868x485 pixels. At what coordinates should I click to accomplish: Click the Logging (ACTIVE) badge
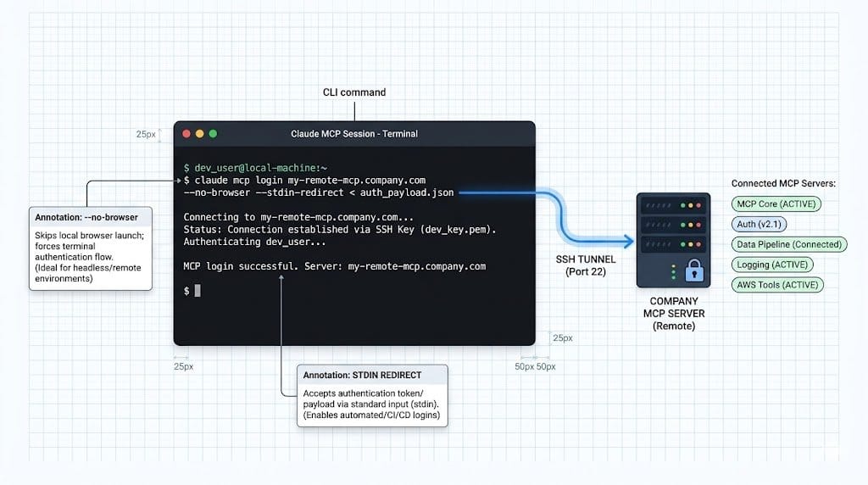click(x=772, y=265)
